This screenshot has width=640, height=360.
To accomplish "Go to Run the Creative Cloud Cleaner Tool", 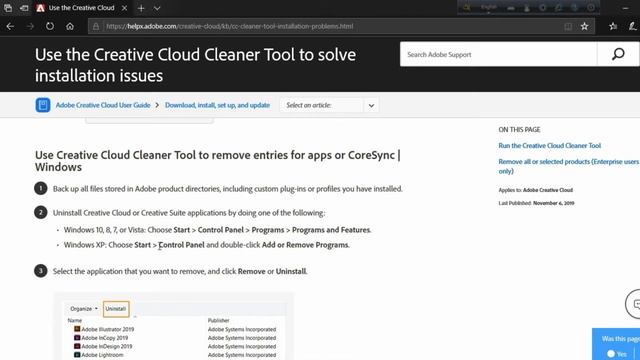I will (549, 146).
